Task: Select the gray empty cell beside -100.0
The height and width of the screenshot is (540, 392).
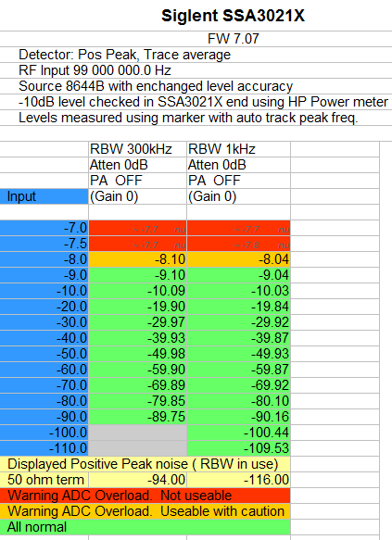Action: 138,433
